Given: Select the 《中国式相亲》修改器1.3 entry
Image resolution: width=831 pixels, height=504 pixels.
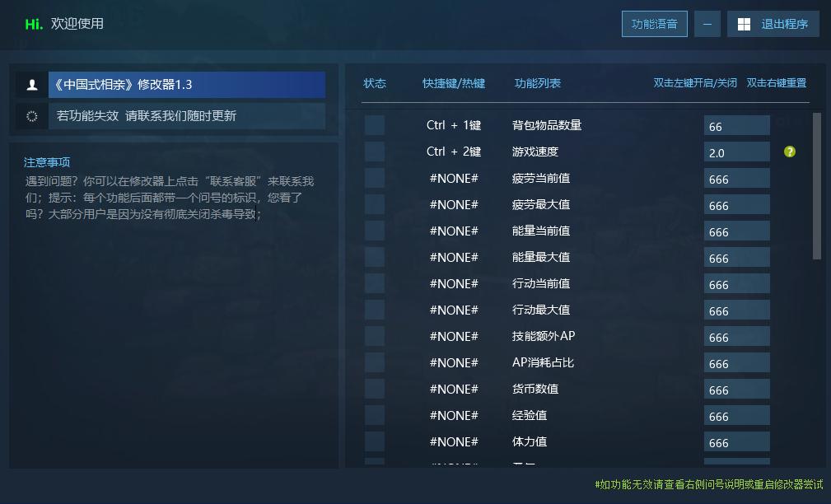Looking at the screenshot, I should tap(187, 85).
